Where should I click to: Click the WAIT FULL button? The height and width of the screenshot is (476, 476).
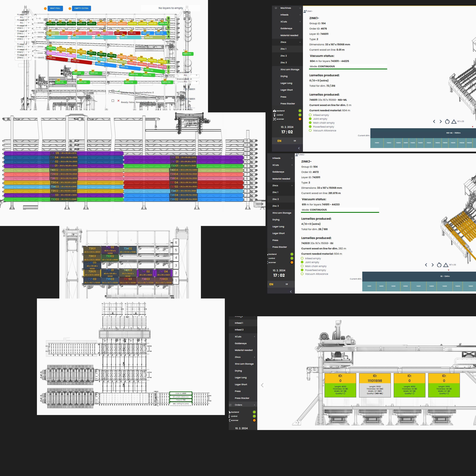point(55,8)
